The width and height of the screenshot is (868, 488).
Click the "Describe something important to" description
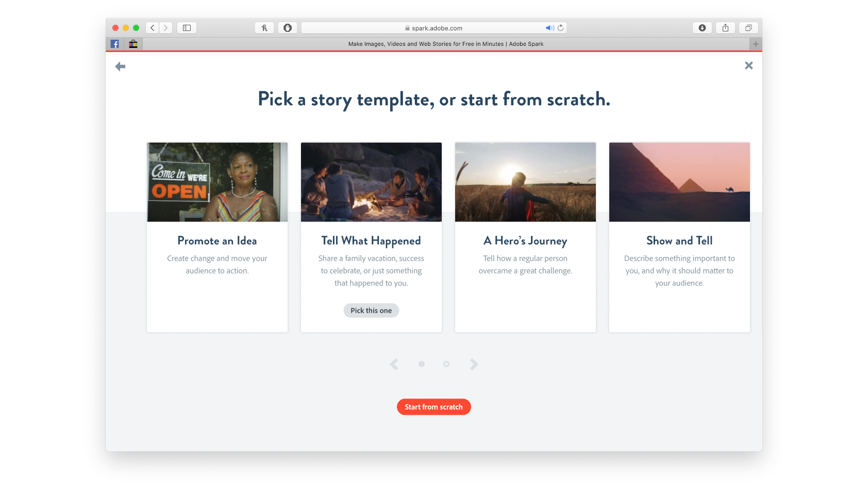[x=679, y=258]
